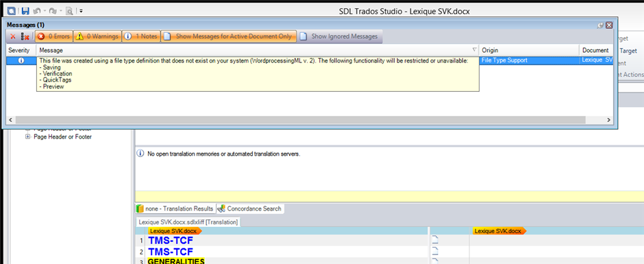644x264 pixels.
Task: Click the Trados Studio application logo icon
Action: 12,11
